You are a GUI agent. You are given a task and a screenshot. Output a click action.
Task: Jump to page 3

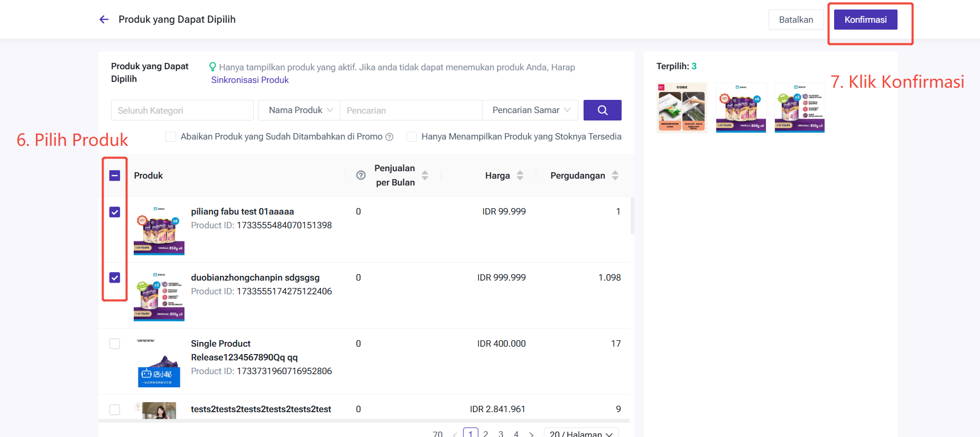pyautogui.click(x=501, y=434)
